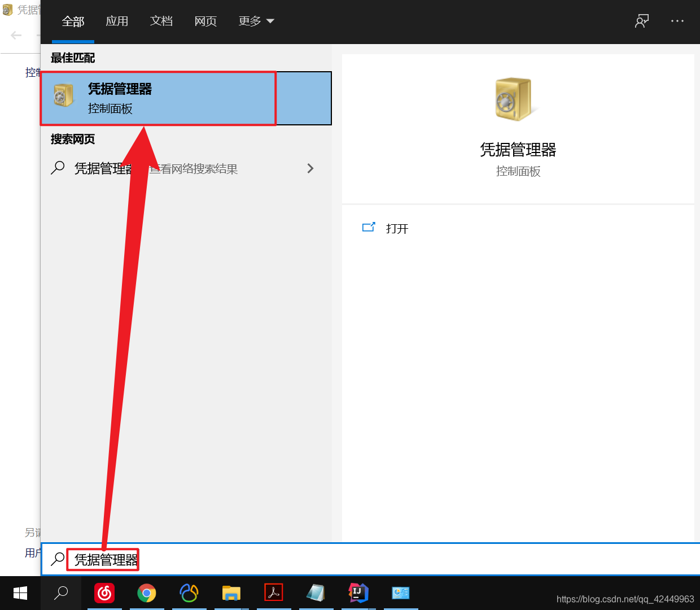Viewport: 700px width, 610px height.
Task: Open IntelliJ IDEA from the taskbar
Action: (358, 593)
